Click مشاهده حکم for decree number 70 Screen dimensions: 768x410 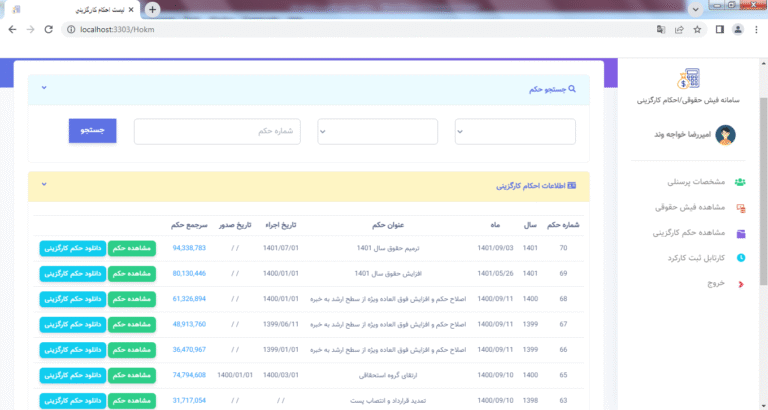(131, 247)
